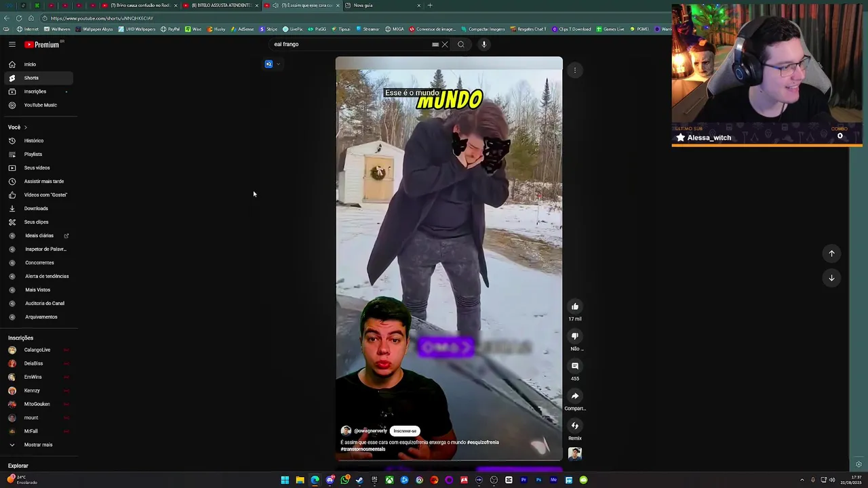Image resolution: width=868 pixels, height=488 pixels.
Task: Open the Short's three-dot more options menu
Action: coord(575,70)
